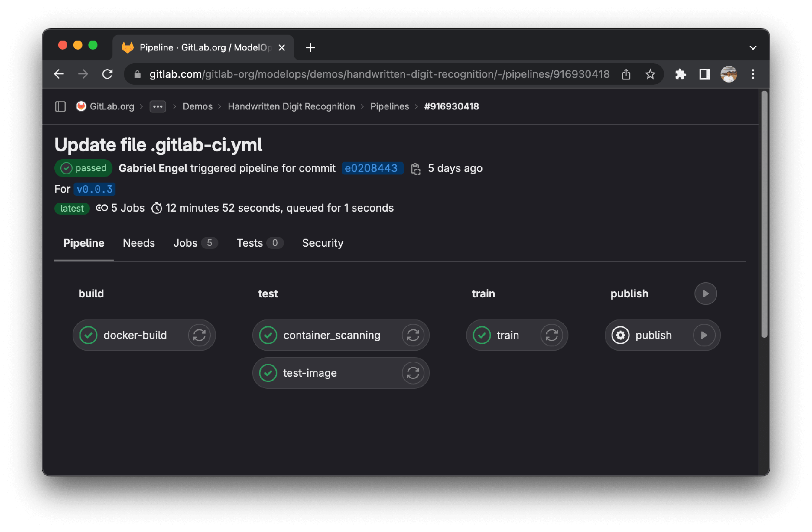This screenshot has height=532, width=812.
Task: Open test-image job status icon
Action: pos(268,373)
